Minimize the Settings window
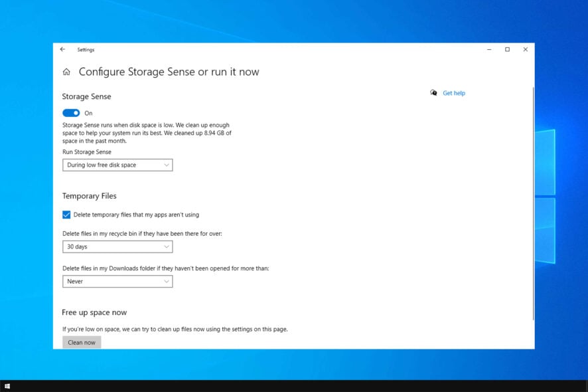Screen dimensions: 588x392 click(x=488, y=49)
